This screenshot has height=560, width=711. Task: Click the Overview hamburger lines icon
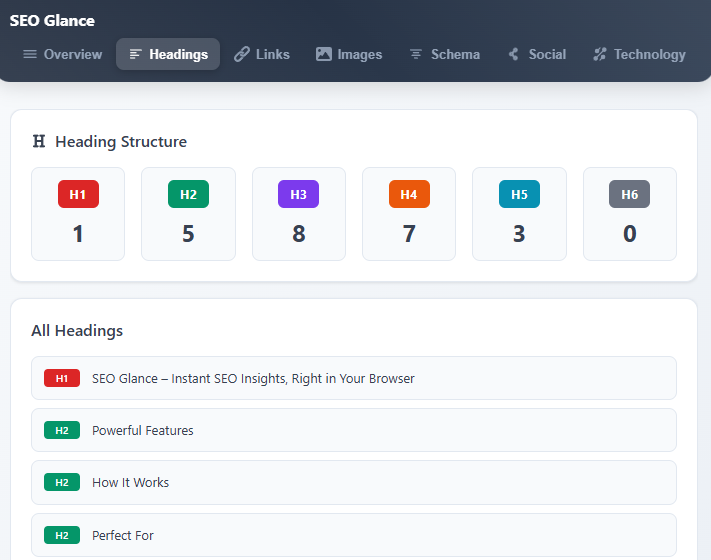30,54
